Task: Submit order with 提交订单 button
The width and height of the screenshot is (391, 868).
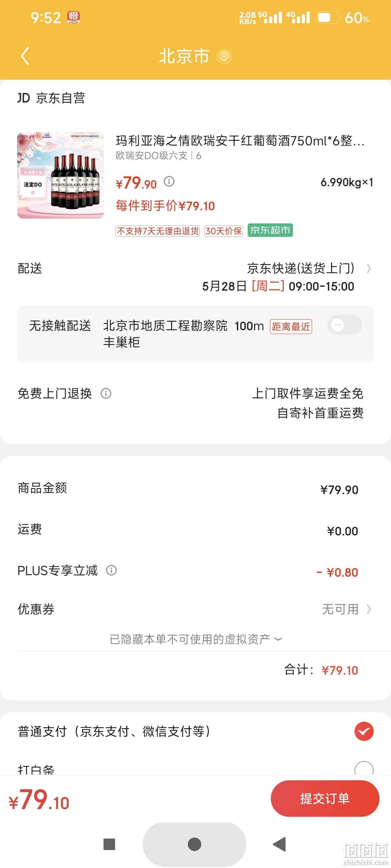Action: [325, 799]
